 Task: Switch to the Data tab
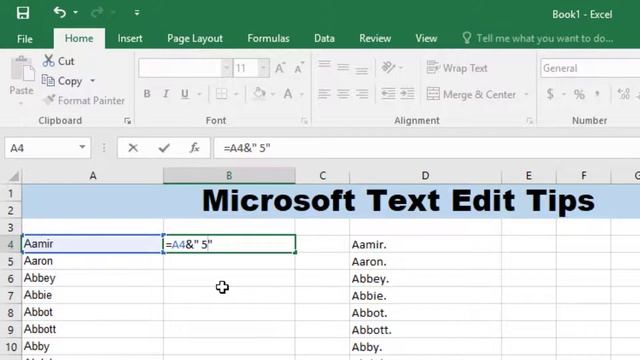coord(324,38)
